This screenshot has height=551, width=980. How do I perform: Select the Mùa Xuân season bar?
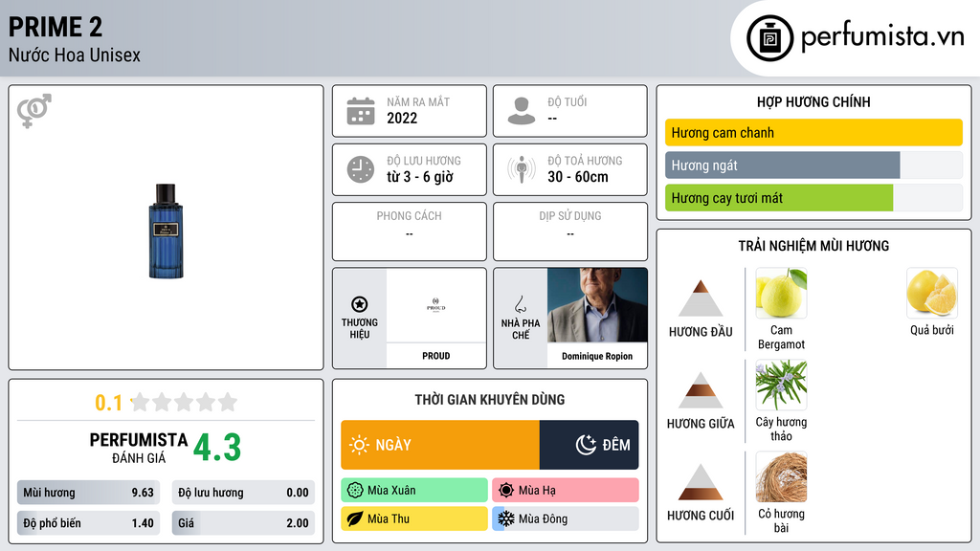(x=414, y=491)
